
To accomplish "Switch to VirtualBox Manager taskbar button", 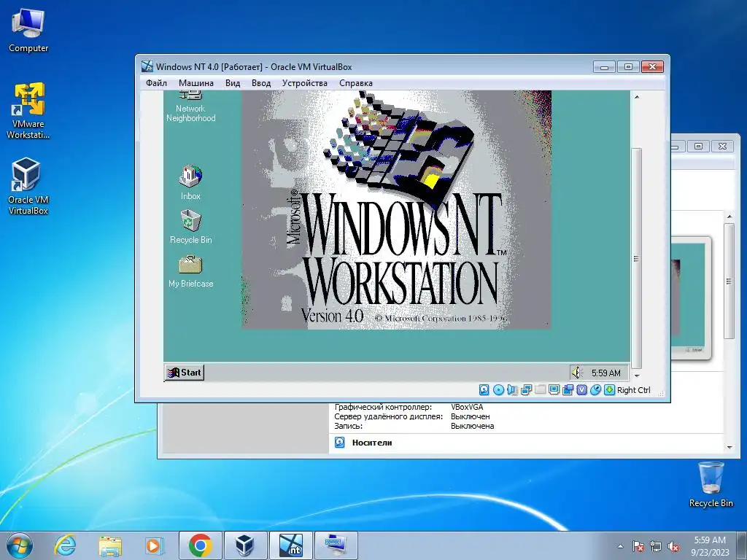I will pos(245,545).
